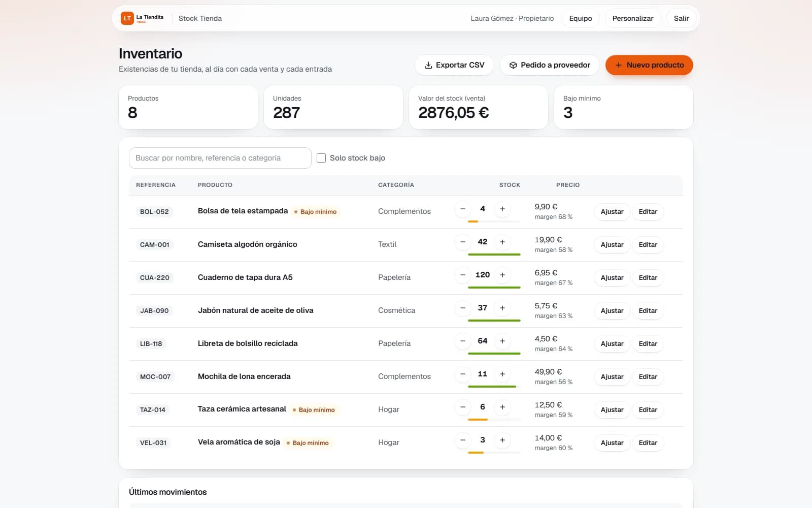Open the Equipo section
This screenshot has height=508, width=812.
click(x=581, y=18)
